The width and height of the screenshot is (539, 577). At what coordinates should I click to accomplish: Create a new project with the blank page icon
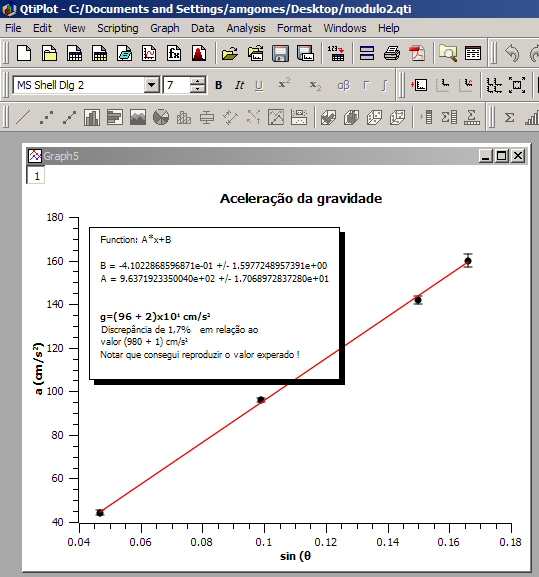tap(24, 53)
